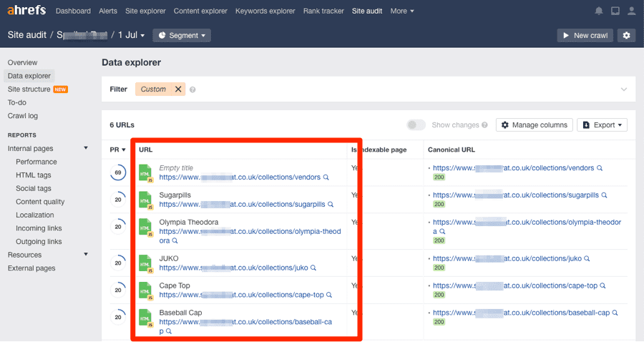Open the Social tags report
This screenshot has width=644, height=342.
point(33,188)
